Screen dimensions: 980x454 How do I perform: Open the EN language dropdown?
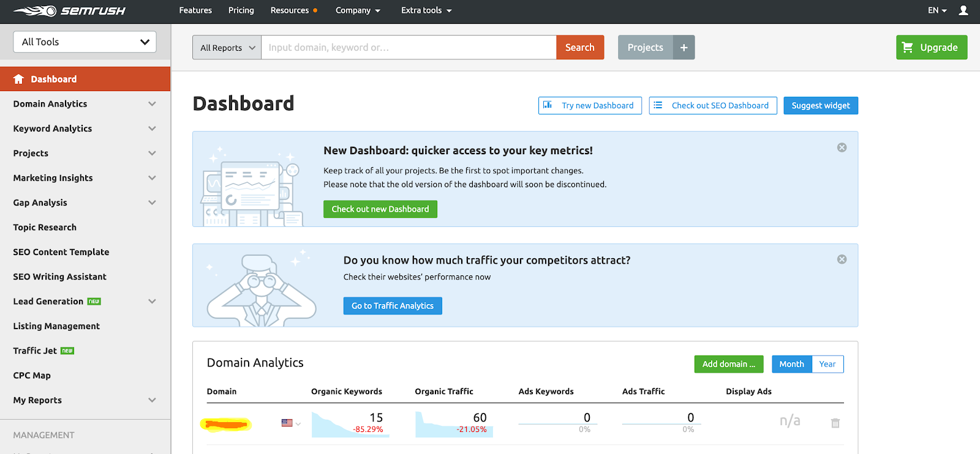pos(937,10)
